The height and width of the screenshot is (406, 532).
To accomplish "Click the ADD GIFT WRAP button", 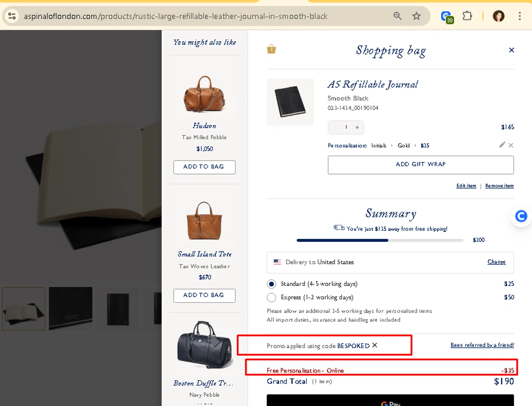I will pos(421,165).
